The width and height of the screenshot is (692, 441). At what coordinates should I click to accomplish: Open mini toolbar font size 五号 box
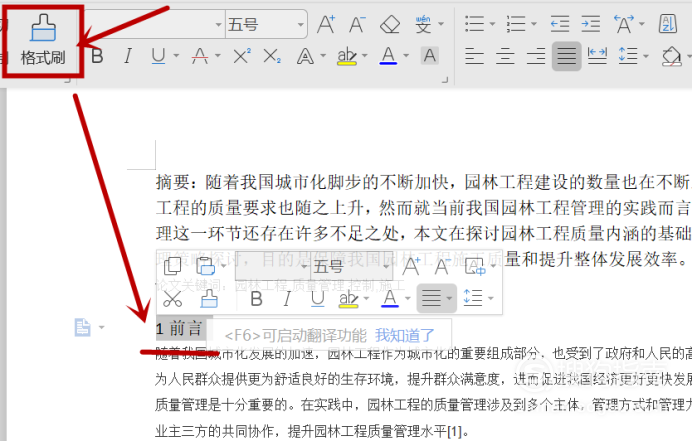[351, 266]
